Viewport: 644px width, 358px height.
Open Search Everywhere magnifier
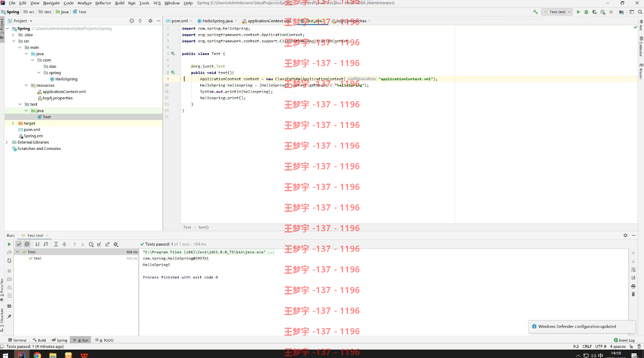pyautogui.click(x=640, y=12)
